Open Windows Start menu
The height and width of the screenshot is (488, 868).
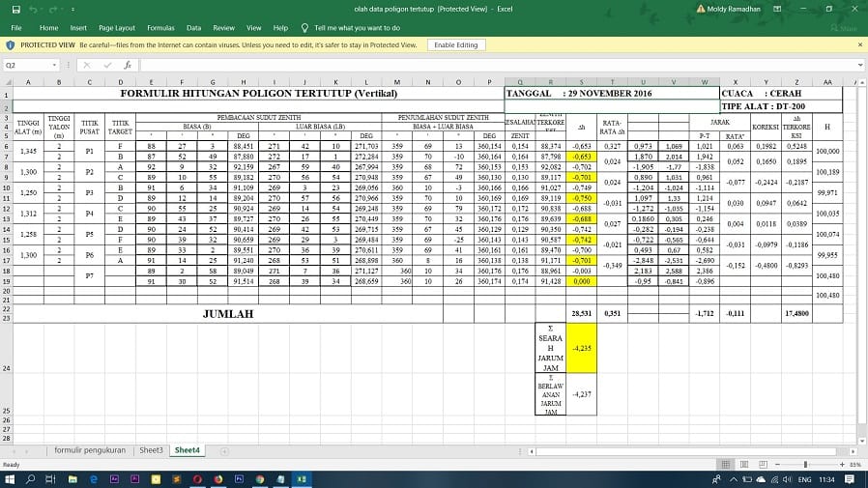[10, 479]
